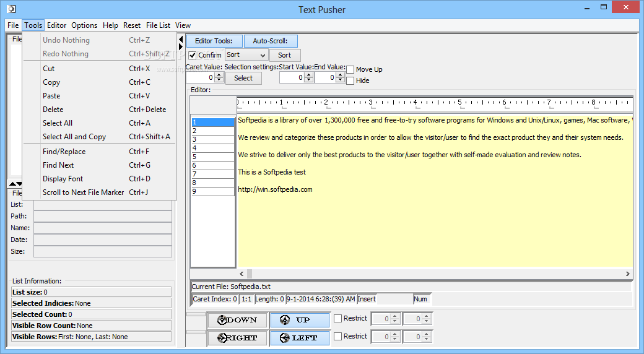
Task: Click the editor horizontal scrollbar right arrow
Action: 627,274
